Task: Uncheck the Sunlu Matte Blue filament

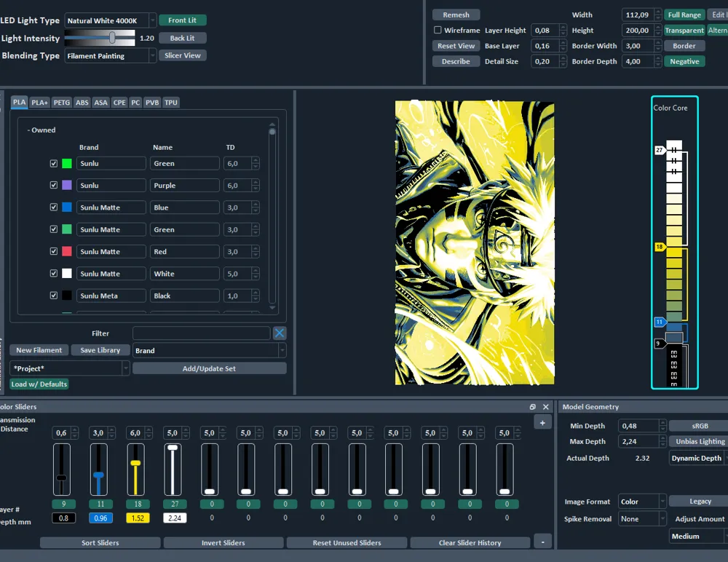Action: [x=54, y=207]
